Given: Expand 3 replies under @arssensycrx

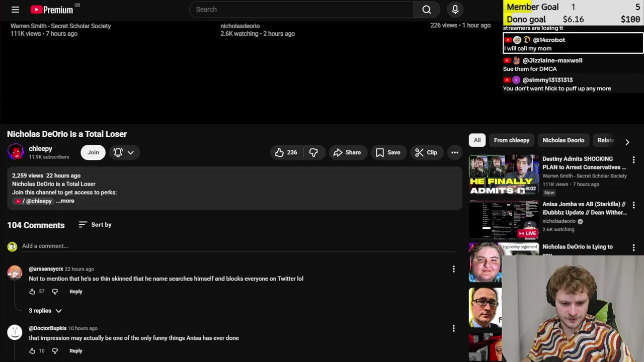Looking at the screenshot, I should (x=45, y=311).
